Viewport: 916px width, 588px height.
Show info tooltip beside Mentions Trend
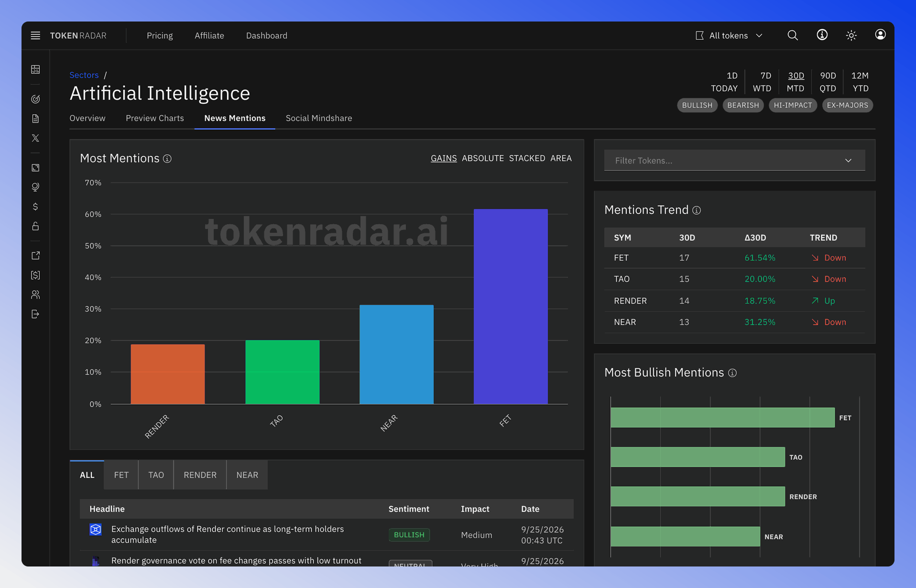[x=697, y=210]
